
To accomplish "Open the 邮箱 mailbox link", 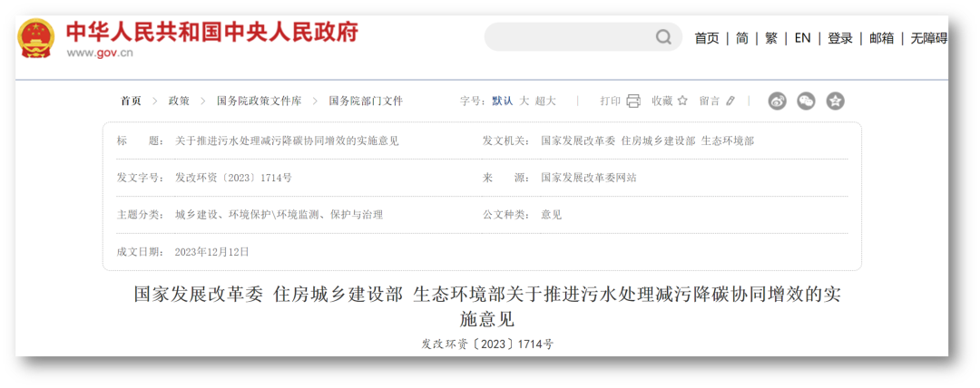I will click(x=882, y=38).
